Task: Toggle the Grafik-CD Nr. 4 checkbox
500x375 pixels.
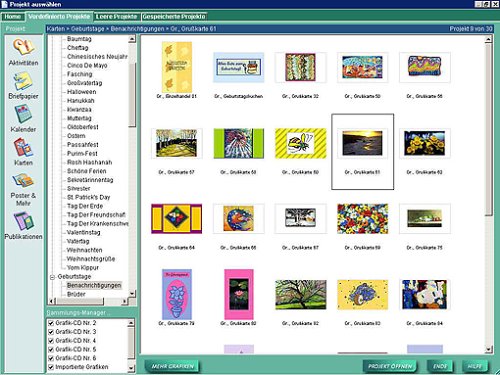Action: [51, 341]
